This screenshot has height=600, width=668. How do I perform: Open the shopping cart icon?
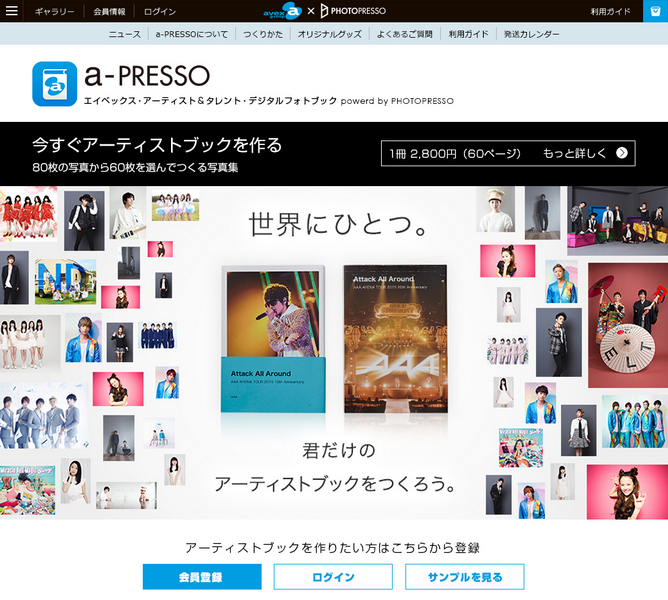[x=655, y=11]
